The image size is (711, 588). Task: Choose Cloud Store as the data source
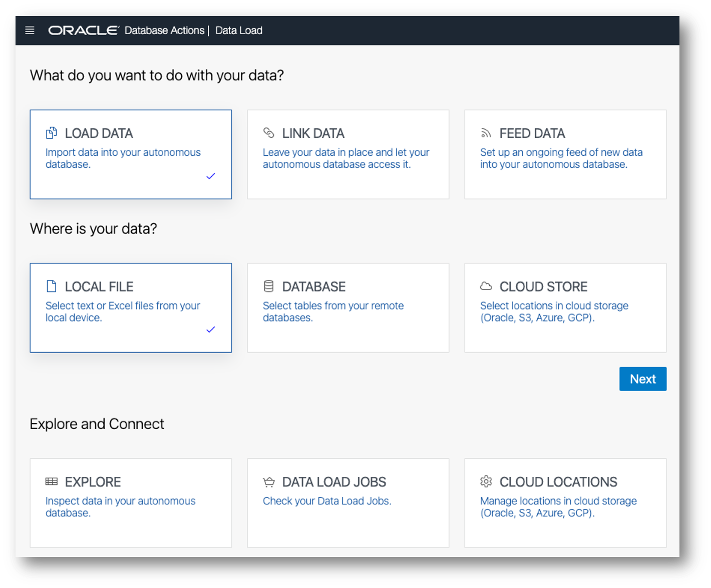[x=565, y=308]
